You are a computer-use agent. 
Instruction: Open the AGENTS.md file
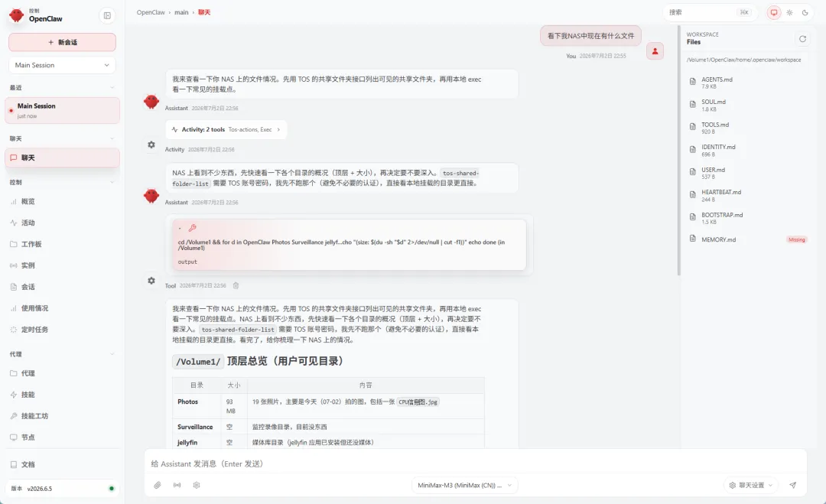click(x=748, y=82)
